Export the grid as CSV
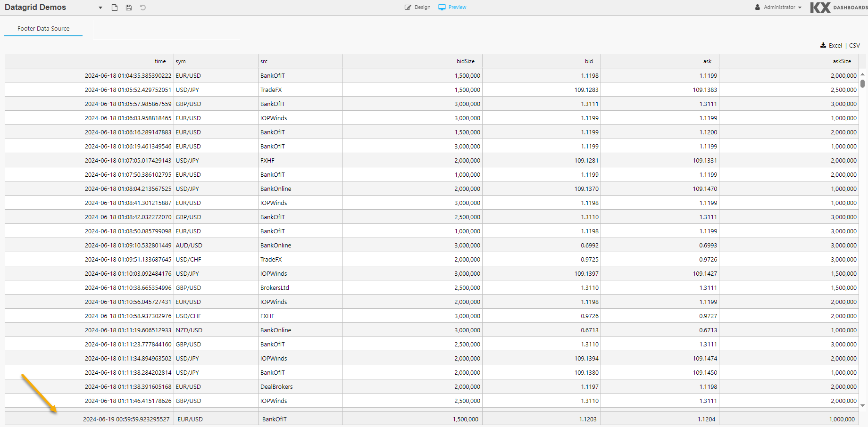Screen dimensions: 868x427 tap(854, 46)
